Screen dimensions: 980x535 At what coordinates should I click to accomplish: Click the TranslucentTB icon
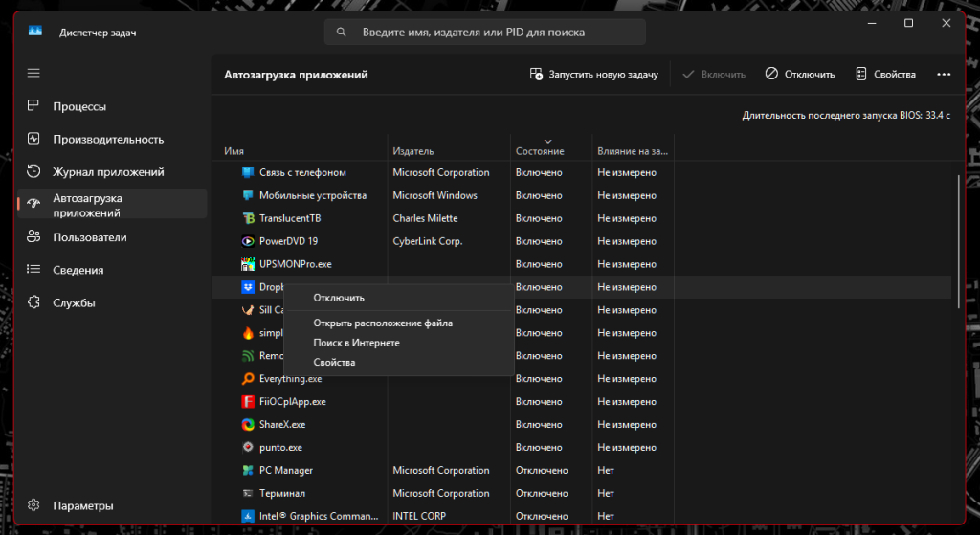(x=248, y=218)
